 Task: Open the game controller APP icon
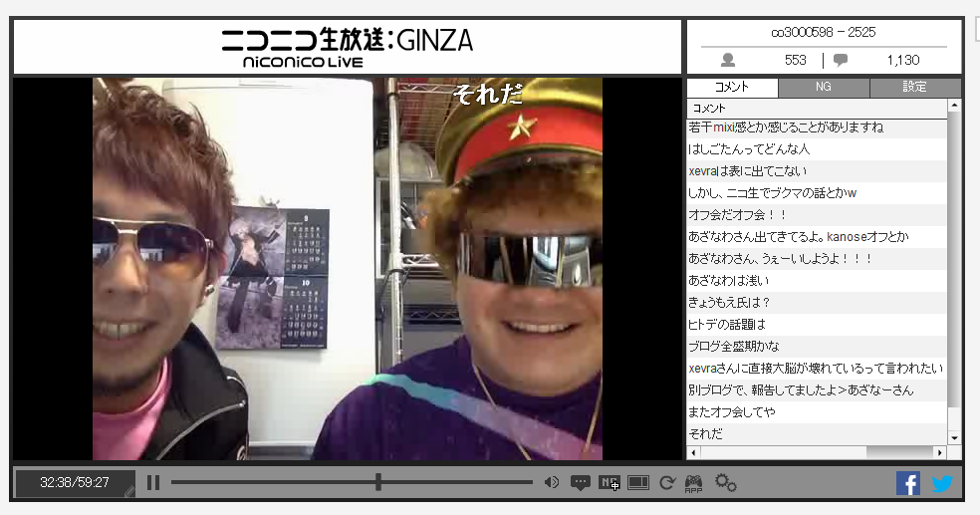click(x=694, y=483)
